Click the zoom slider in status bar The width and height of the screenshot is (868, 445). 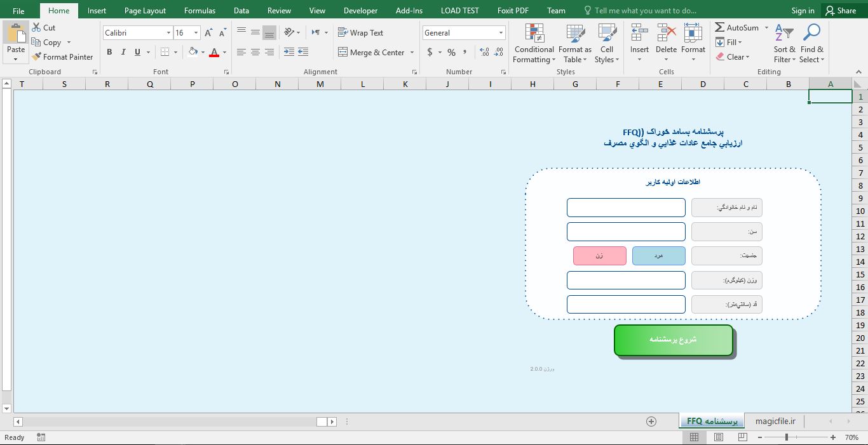tap(787, 437)
